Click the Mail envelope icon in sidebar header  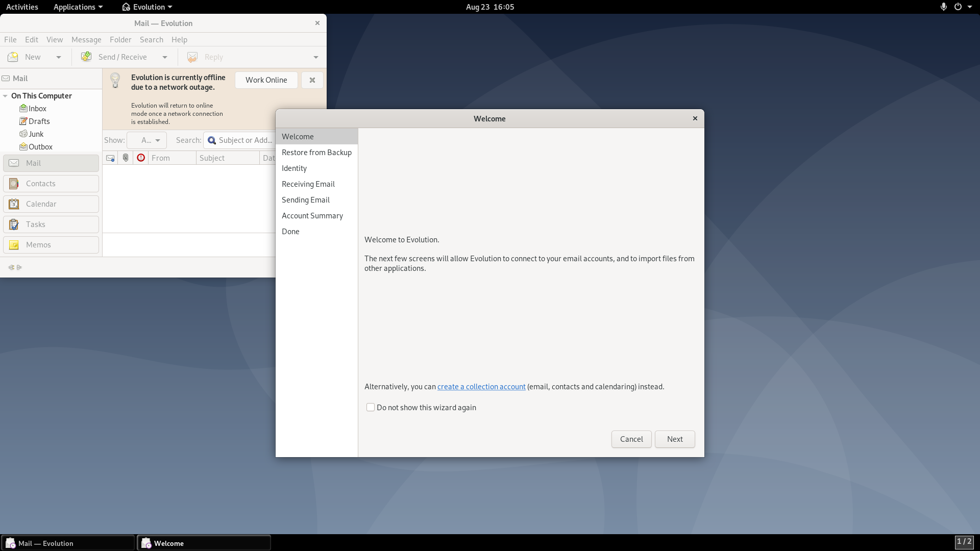tap(6, 79)
